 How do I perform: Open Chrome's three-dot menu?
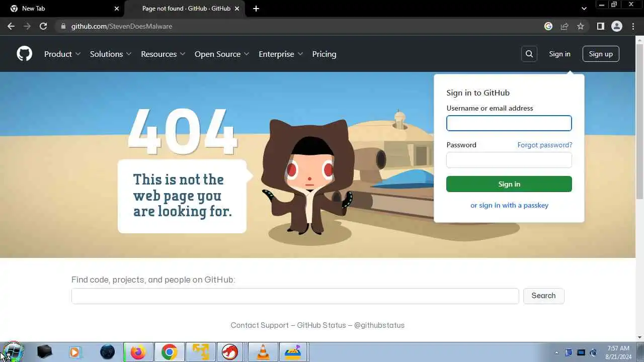[x=633, y=26]
